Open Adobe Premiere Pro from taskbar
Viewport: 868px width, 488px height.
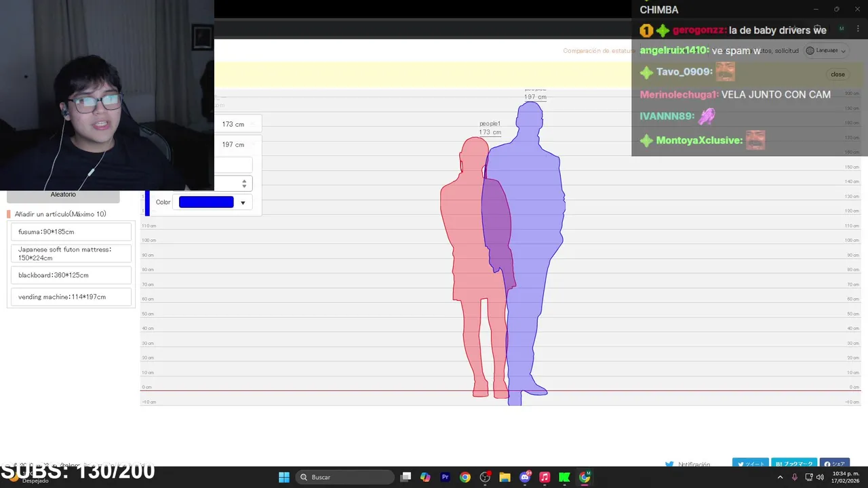tap(445, 477)
